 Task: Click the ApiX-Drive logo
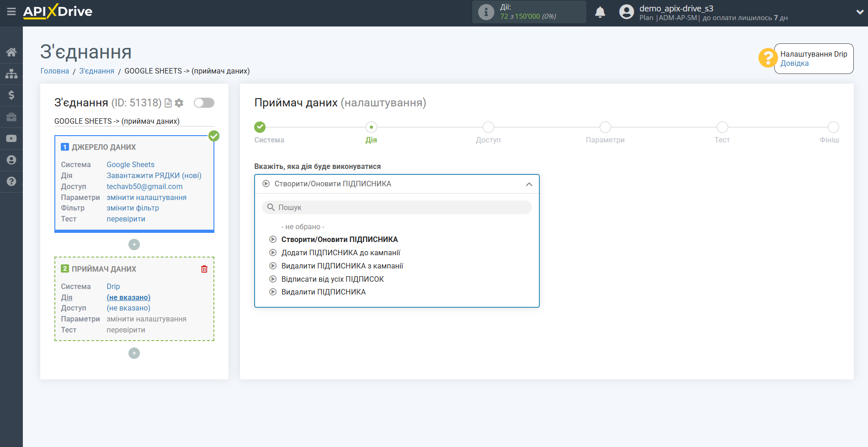tap(58, 11)
